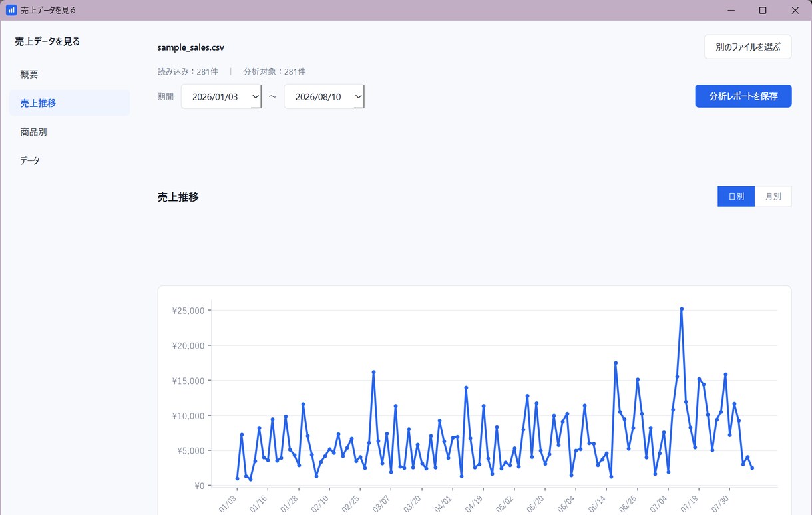Click the 07/30 x-axis date label
Screen dimensions: 812x515
(720, 504)
